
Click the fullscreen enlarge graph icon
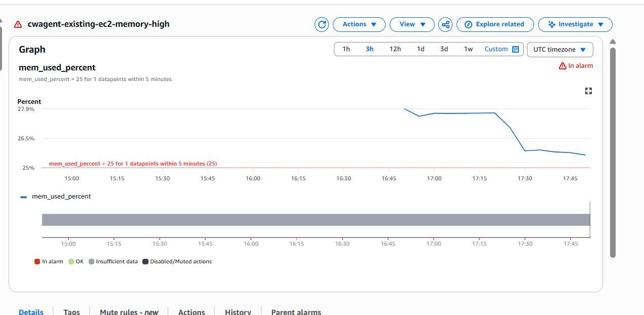pyautogui.click(x=588, y=91)
